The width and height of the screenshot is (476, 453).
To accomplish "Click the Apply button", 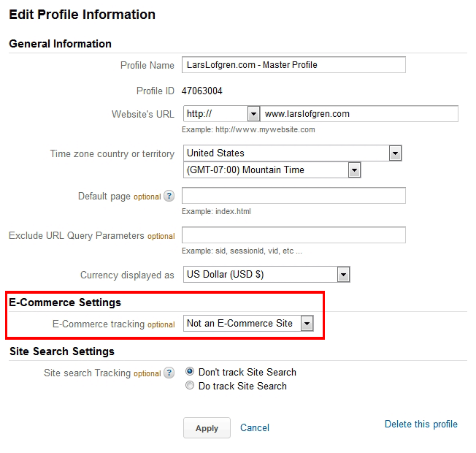I will 207,428.
